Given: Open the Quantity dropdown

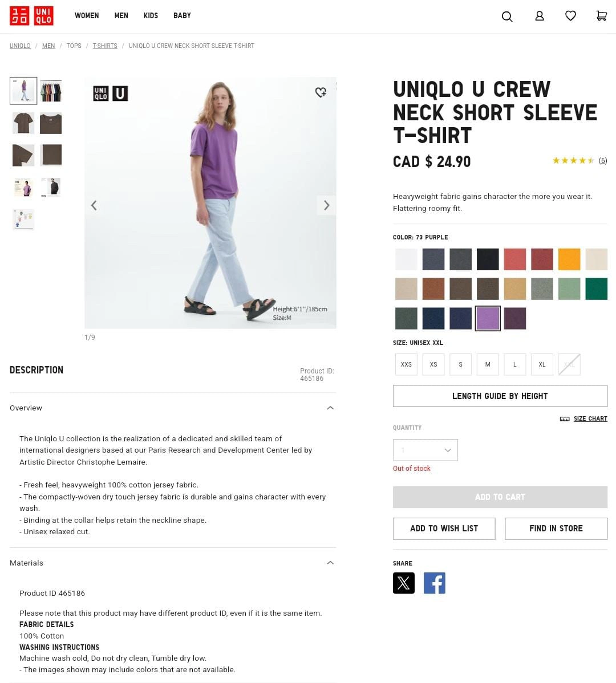Looking at the screenshot, I should 425,450.
